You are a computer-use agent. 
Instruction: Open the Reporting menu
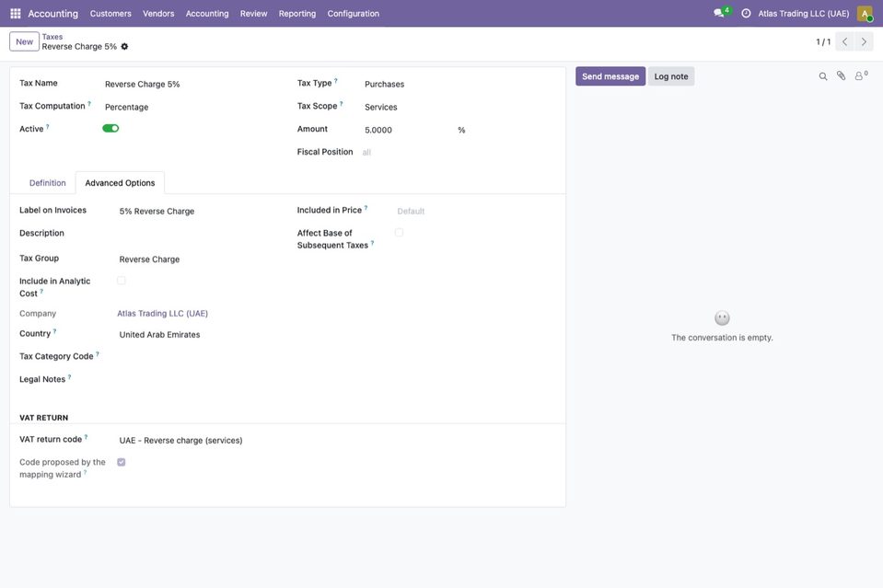click(297, 14)
